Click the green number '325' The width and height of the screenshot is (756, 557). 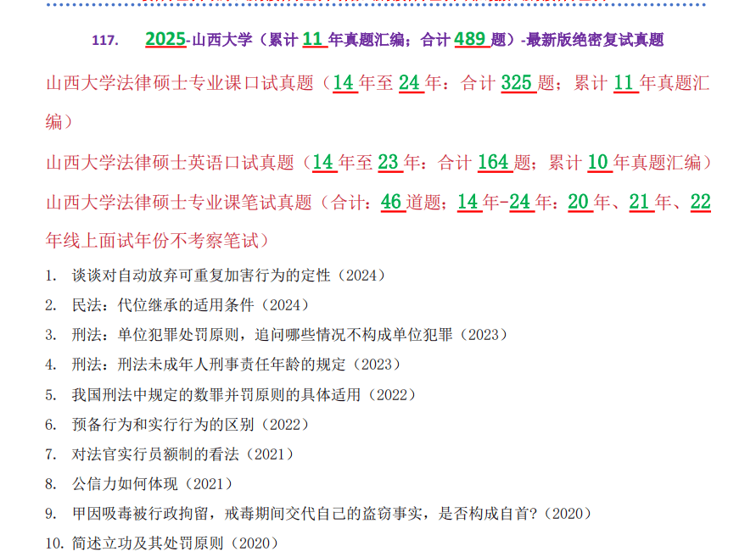(x=516, y=83)
